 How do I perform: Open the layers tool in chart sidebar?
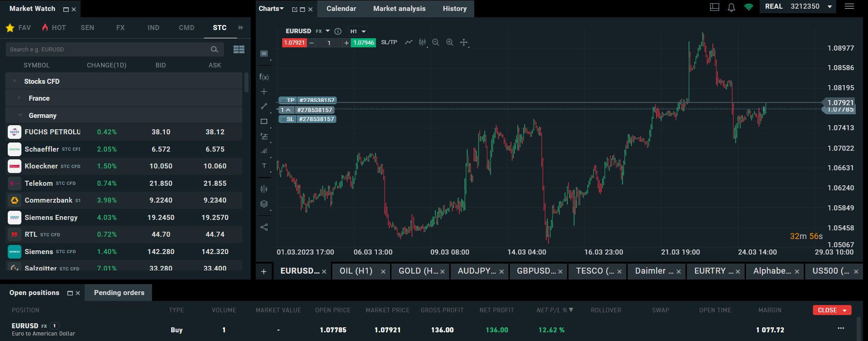tap(264, 204)
